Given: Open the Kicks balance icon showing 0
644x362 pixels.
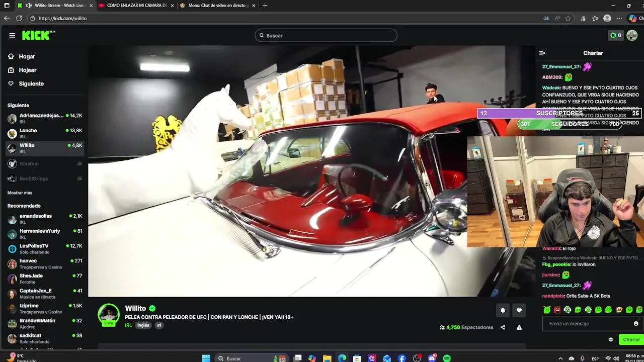Looking at the screenshot, I should point(615,35).
